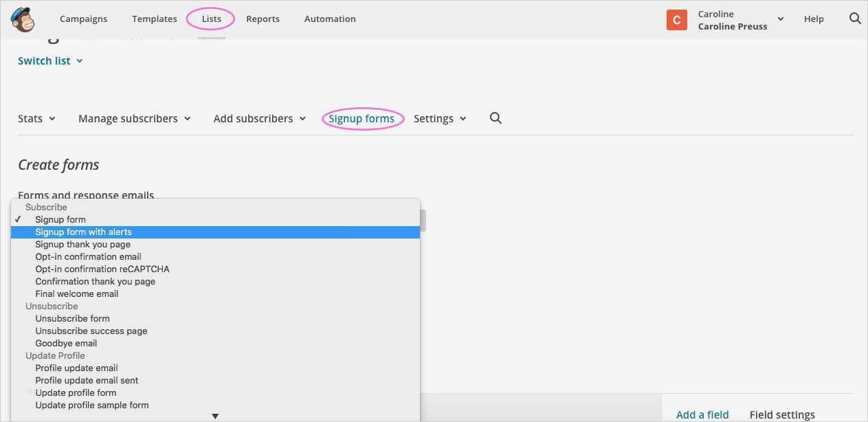The image size is (868, 422).
Task: Choose Unsubscribe success page
Action: click(215, 331)
